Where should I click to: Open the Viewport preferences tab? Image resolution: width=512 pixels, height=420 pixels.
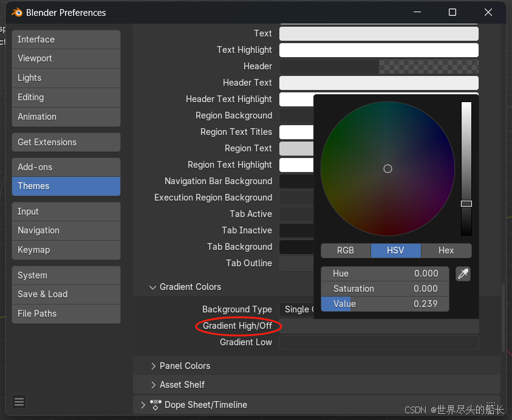coord(66,58)
